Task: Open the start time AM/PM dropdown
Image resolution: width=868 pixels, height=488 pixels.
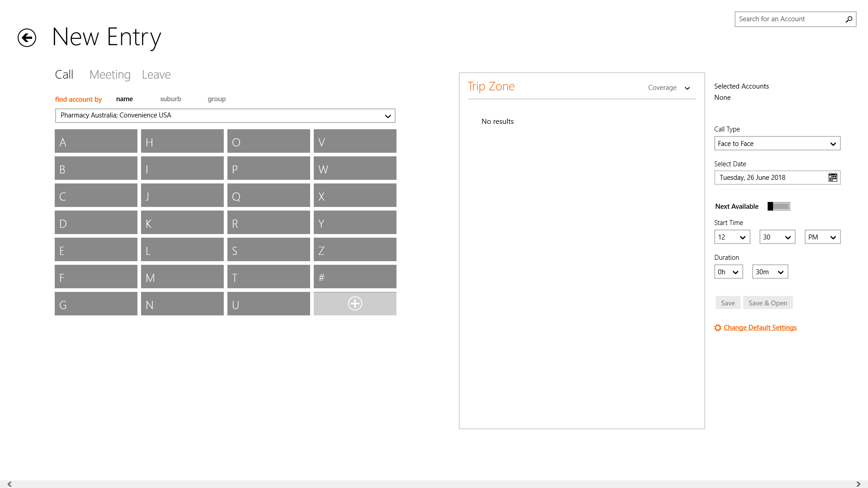Action: coord(822,237)
